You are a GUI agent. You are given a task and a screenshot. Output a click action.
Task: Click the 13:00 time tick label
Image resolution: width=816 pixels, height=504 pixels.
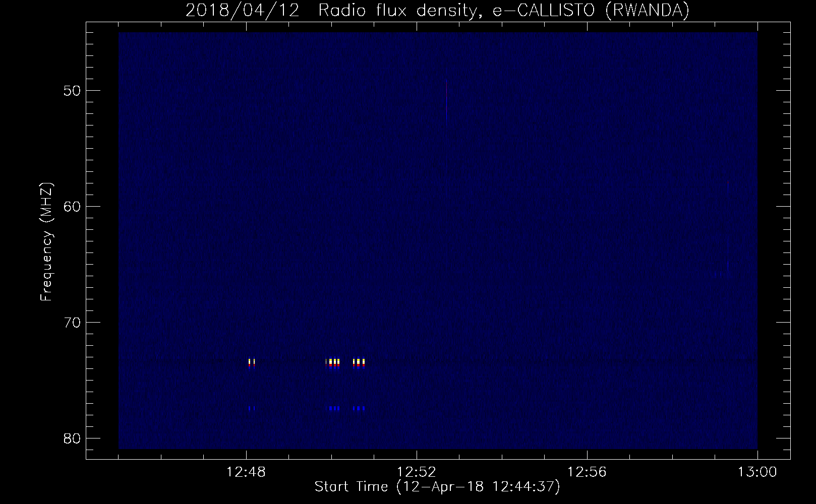pos(757,472)
